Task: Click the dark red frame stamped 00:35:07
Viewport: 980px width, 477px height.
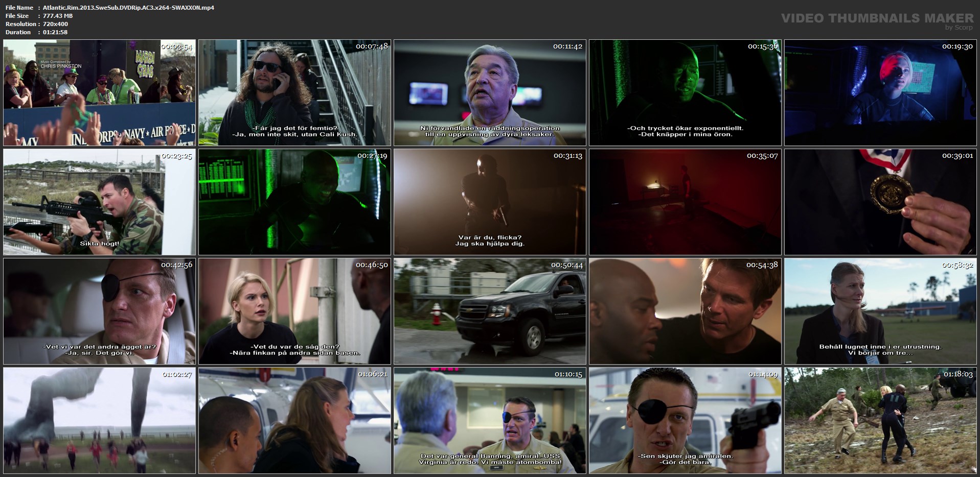Action: (685, 202)
